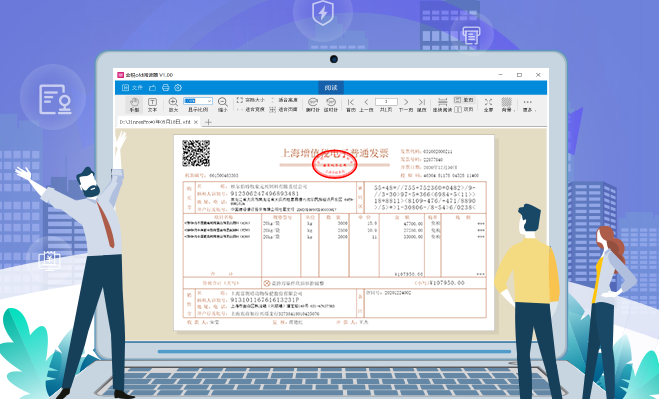Click buyer tax number 91230624749689348I
The height and width of the screenshot is (399, 659).
point(264,194)
